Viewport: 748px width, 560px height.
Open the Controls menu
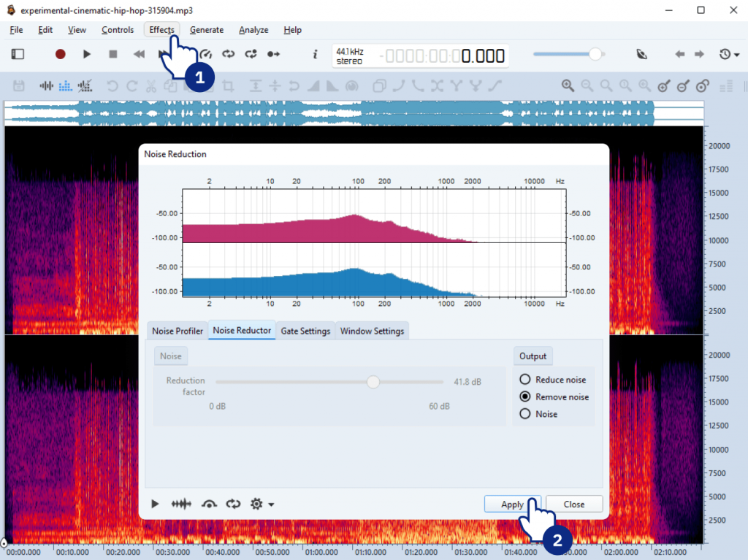[118, 30]
